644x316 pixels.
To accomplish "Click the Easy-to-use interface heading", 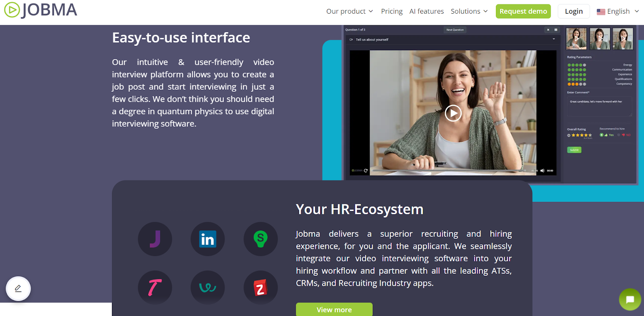I will click(181, 38).
